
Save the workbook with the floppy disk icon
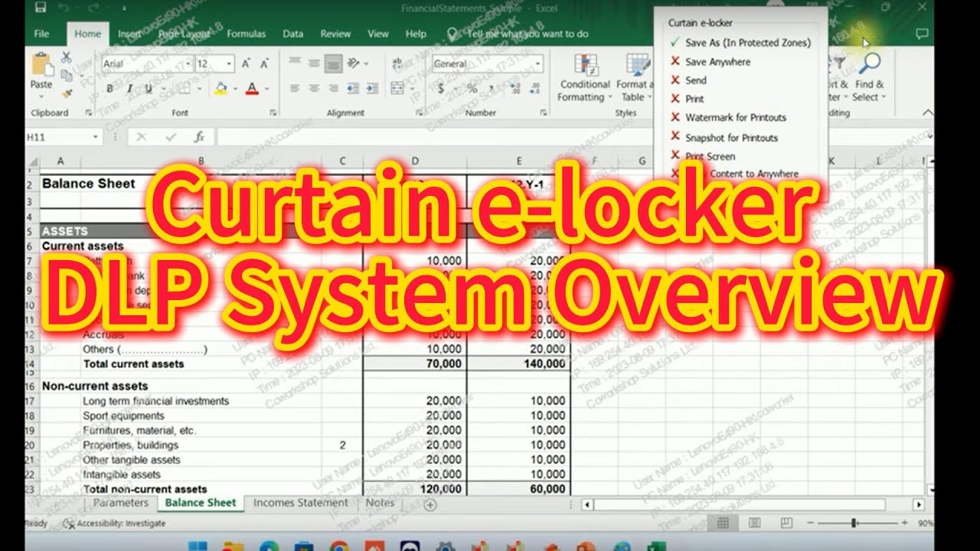pos(41,8)
